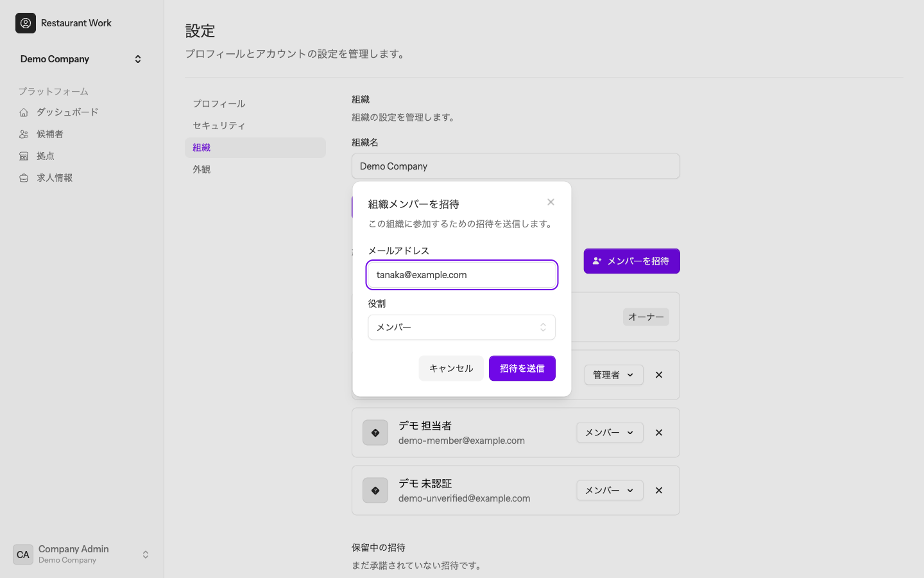924x578 pixels.
Task: Click the 拠点 store icon
Action: [24, 156]
